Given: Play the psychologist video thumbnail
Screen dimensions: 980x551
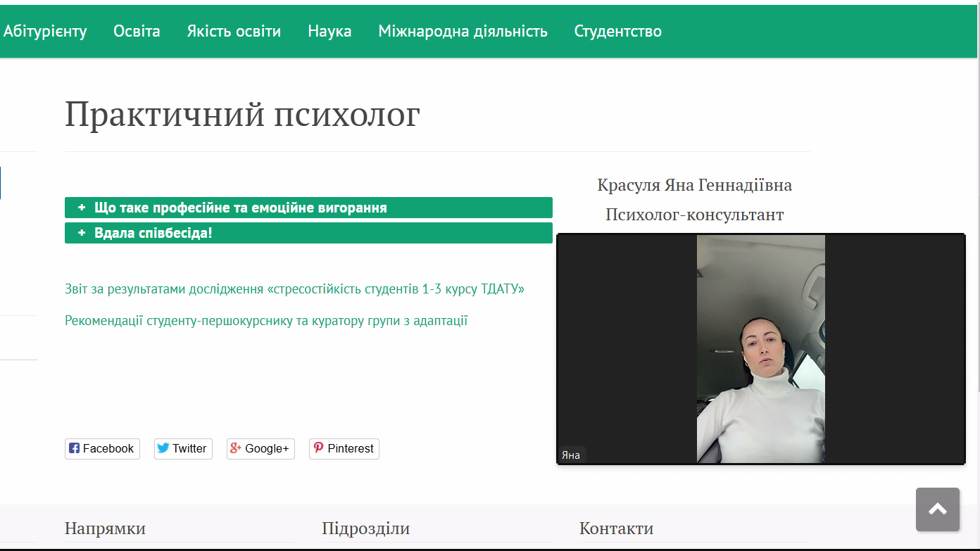Looking at the screenshot, I should (760, 349).
